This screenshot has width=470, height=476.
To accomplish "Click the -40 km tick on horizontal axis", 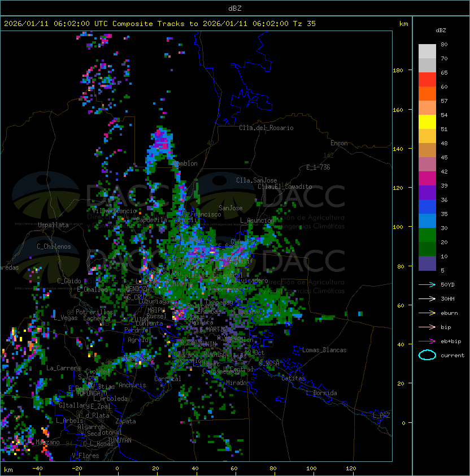I will click(37, 469).
